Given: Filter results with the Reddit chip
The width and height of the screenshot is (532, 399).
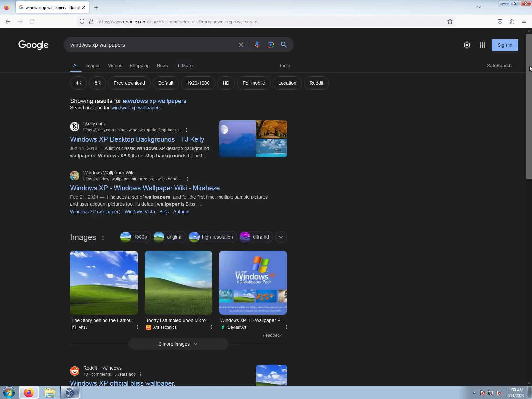Looking at the screenshot, I should tap(316, 83).
